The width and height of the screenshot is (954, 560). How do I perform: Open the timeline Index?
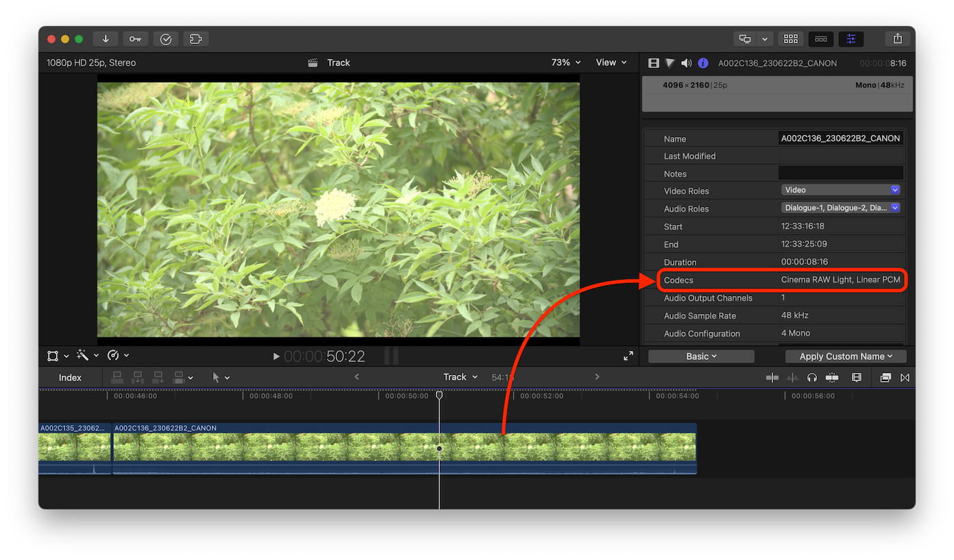[70, 378]
